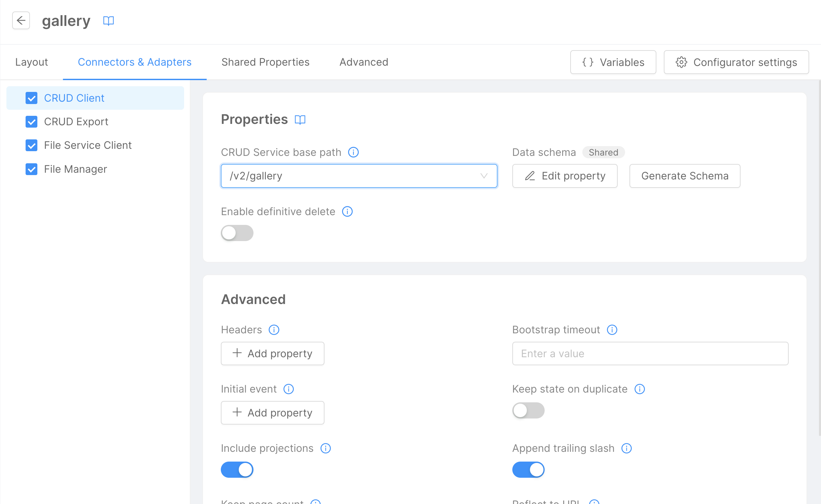
Task: Click the back arrow next to gallery
Action: point(21,21)
